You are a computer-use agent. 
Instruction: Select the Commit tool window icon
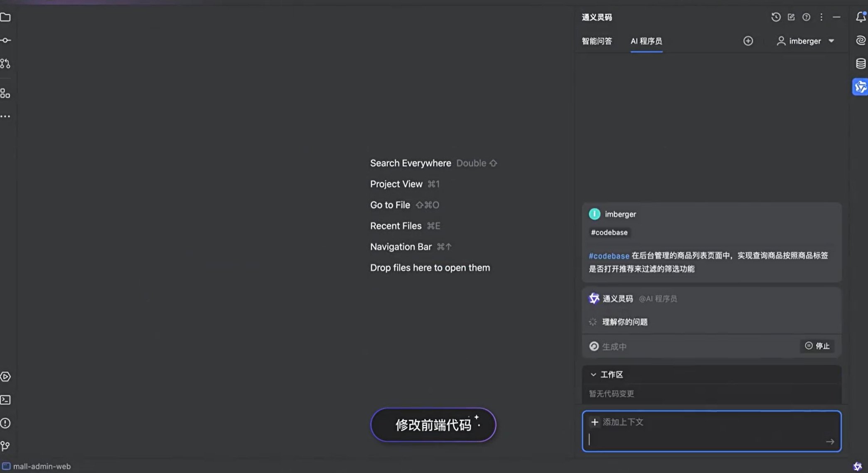6,40
